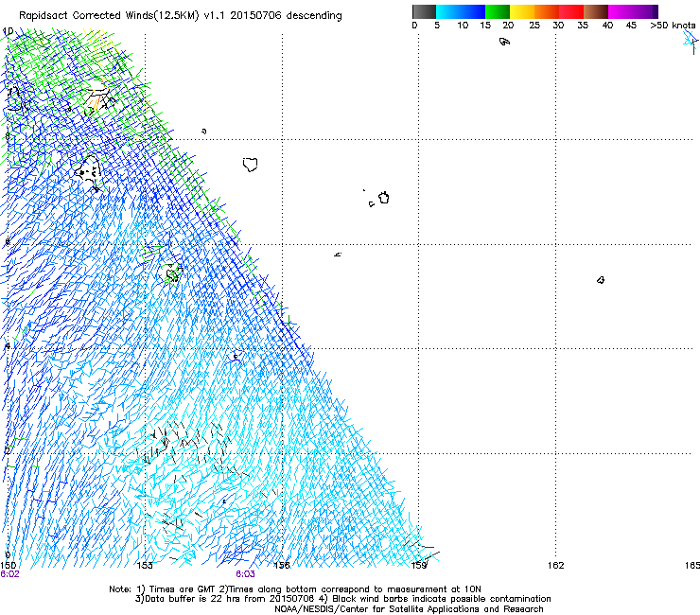Screen dimensions: 700x615
Task: Click the 'Data buffer is 22 hrs' note
Action: (225, 599)
